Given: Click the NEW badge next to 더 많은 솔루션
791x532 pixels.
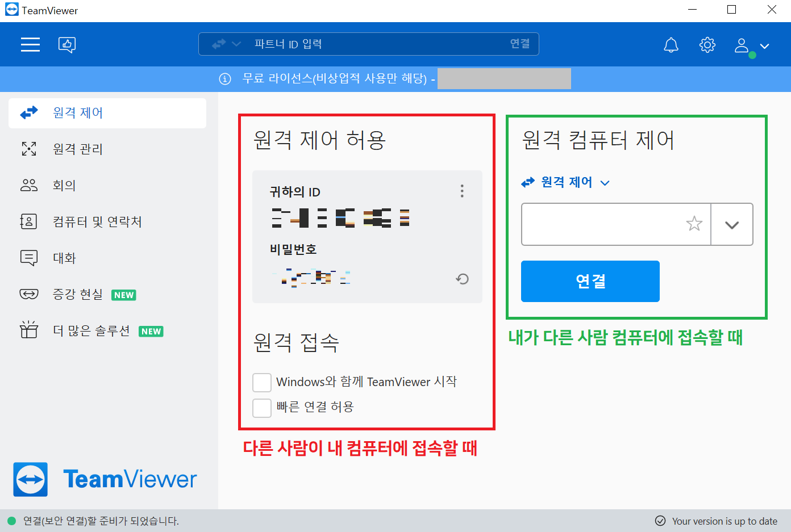Looking at the screenshot, I should coord(151,331).
